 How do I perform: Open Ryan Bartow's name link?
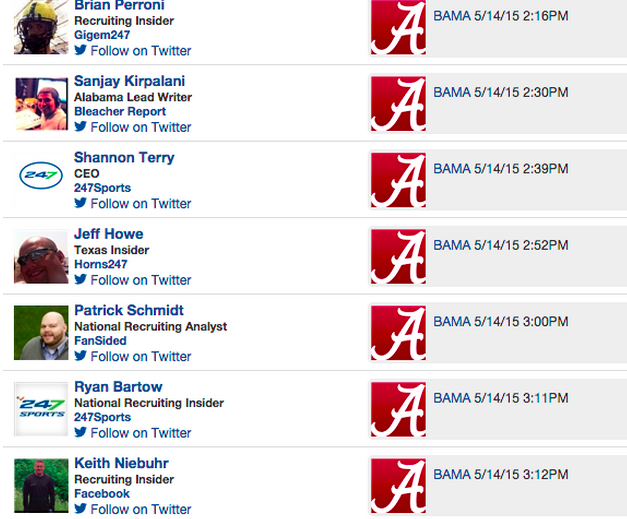[118, 387]
